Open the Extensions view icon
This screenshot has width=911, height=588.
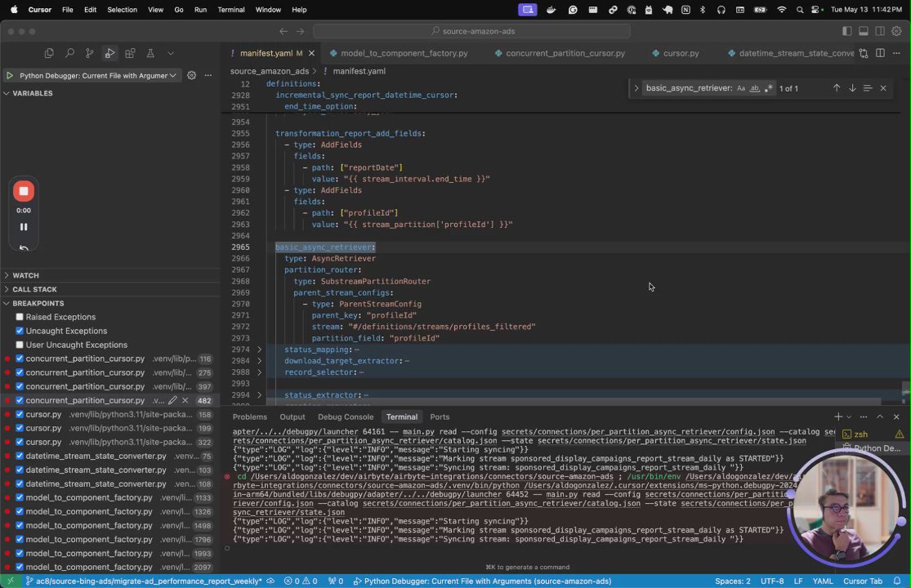click(130, 53)
